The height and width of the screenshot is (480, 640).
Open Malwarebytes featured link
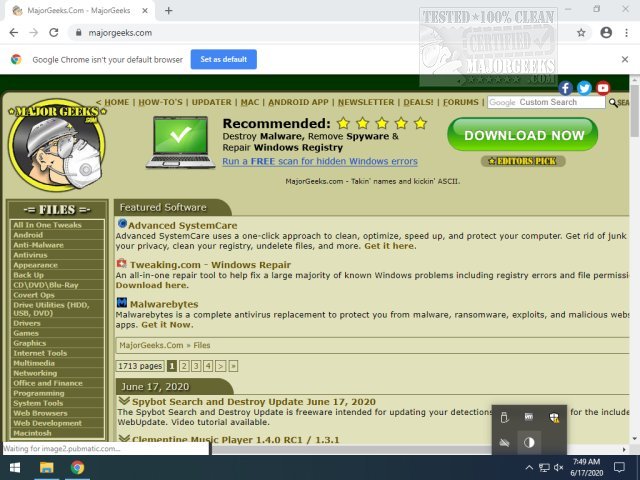tap(164, 304)
